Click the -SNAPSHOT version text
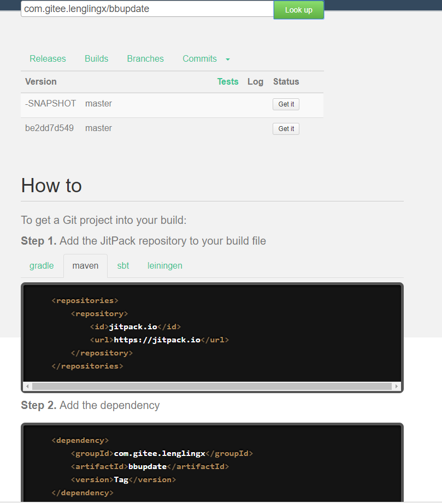Screen dimensions: 442x504 [x=50, y=104]
